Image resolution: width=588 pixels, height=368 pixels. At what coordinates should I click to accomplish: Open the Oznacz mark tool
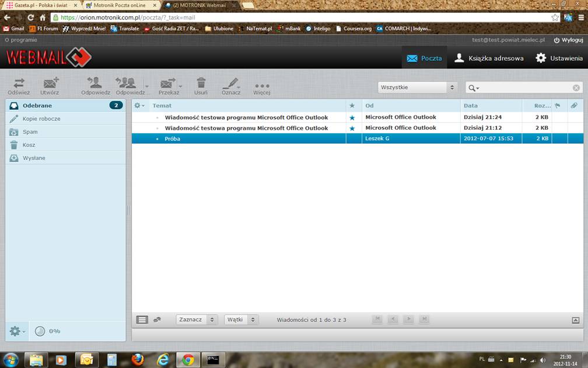(x=231, y=84)
